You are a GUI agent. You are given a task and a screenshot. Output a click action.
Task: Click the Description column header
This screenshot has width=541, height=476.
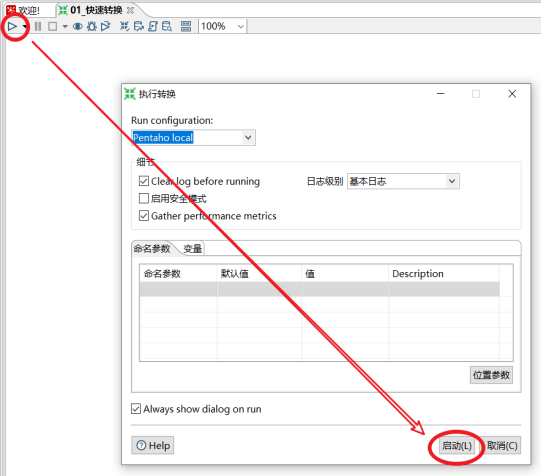[x=444, y=274]
